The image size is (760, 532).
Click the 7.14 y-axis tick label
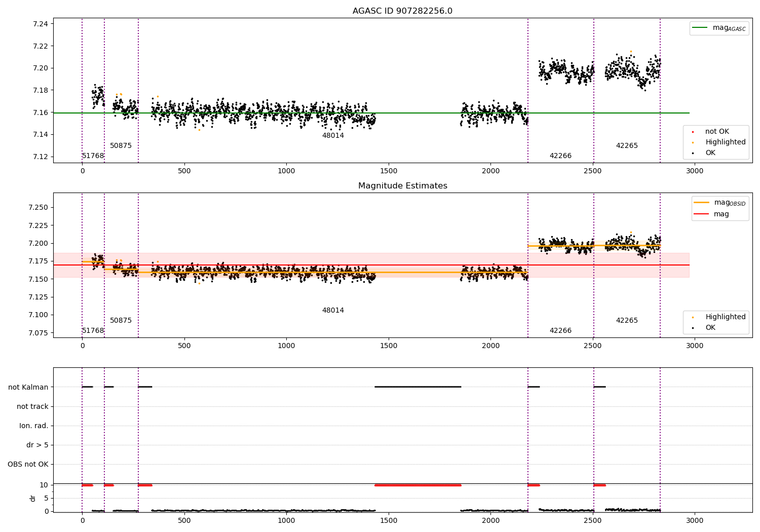(41, 135)
